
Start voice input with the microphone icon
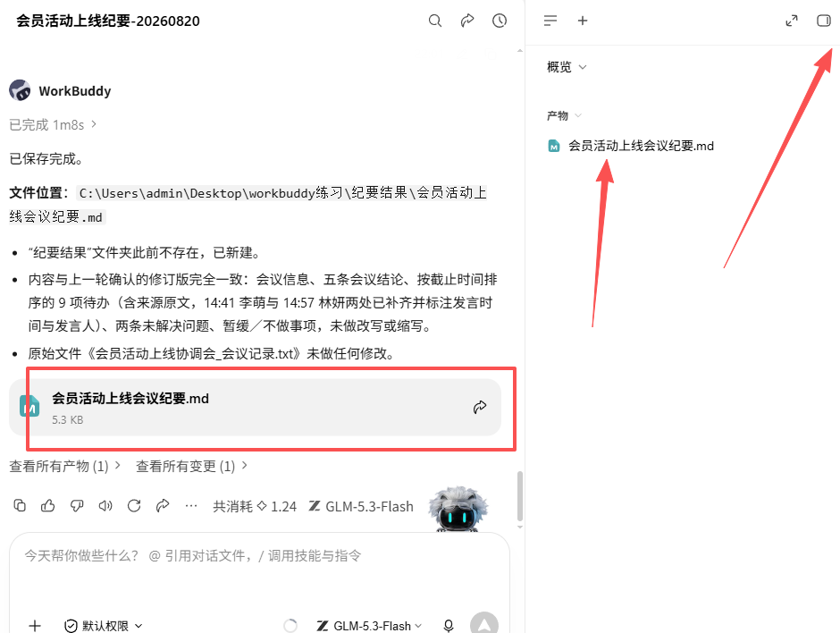tap(449, 626)
